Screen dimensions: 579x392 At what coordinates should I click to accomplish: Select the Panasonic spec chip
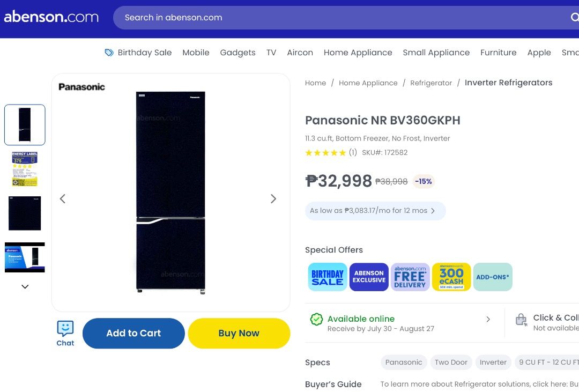tap(403, 362)
